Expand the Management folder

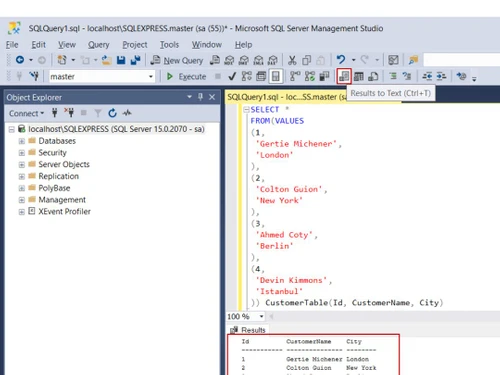click(22, 200)
